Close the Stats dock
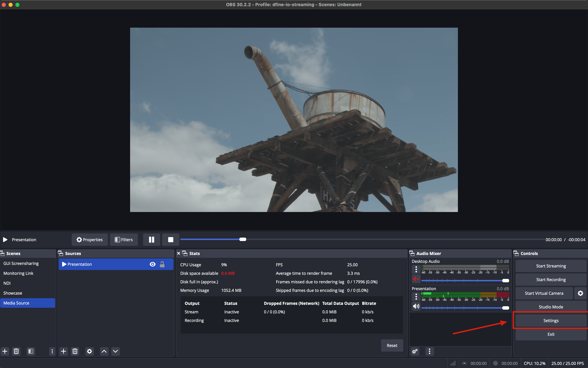The width and height of the screenshot is (588, 368). 179,253
